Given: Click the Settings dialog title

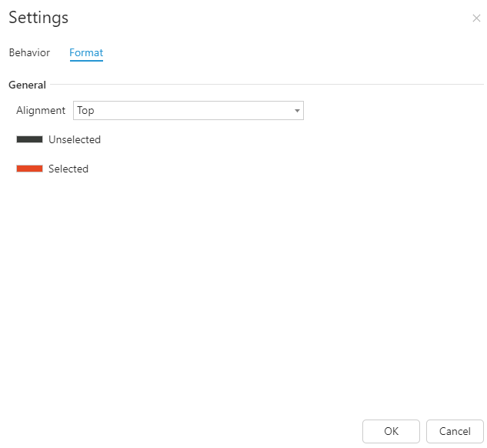Looking at the screenshot, I should [x=38, y=18].
